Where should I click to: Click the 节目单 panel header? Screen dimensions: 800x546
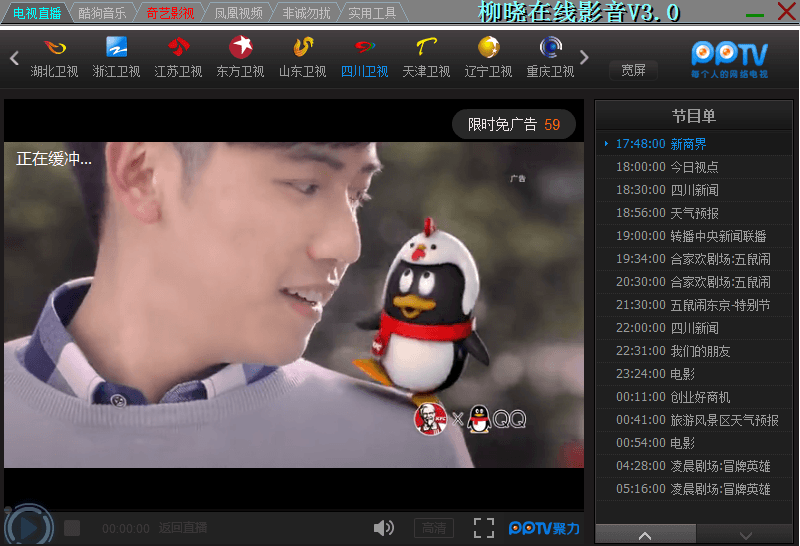click(693, 116)
